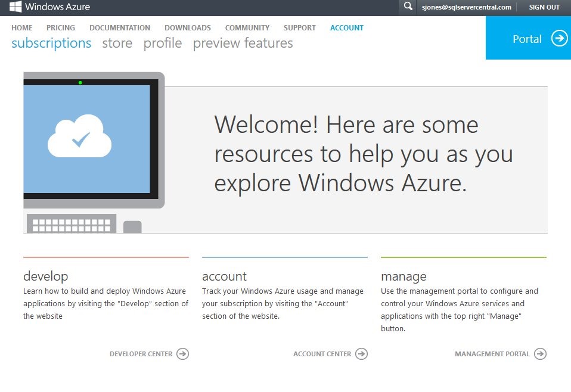Go to the Pricing page
571x392 pixels.
(x=61, y=28)
